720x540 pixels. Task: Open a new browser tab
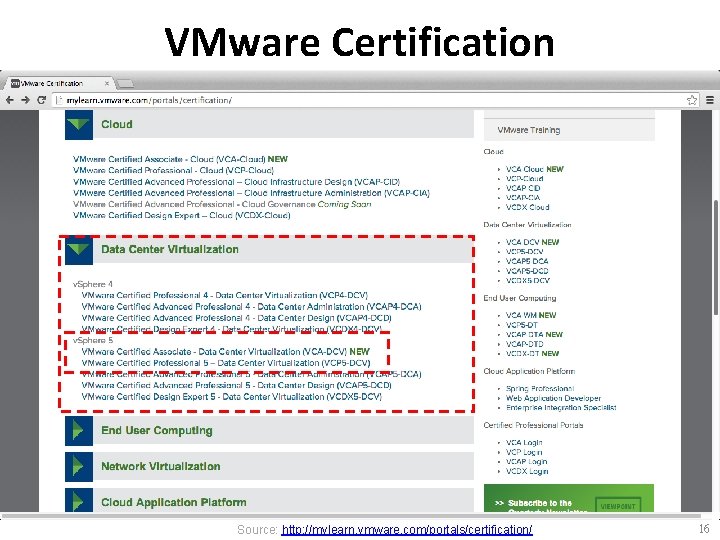pos(125,84)
